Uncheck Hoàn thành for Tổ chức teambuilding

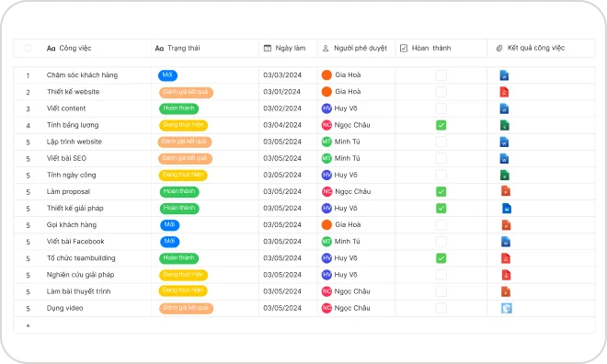pos(441,258)
